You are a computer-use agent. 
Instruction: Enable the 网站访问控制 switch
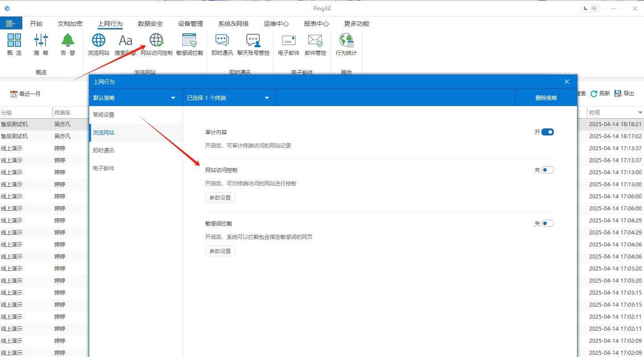tap(547, 170)
